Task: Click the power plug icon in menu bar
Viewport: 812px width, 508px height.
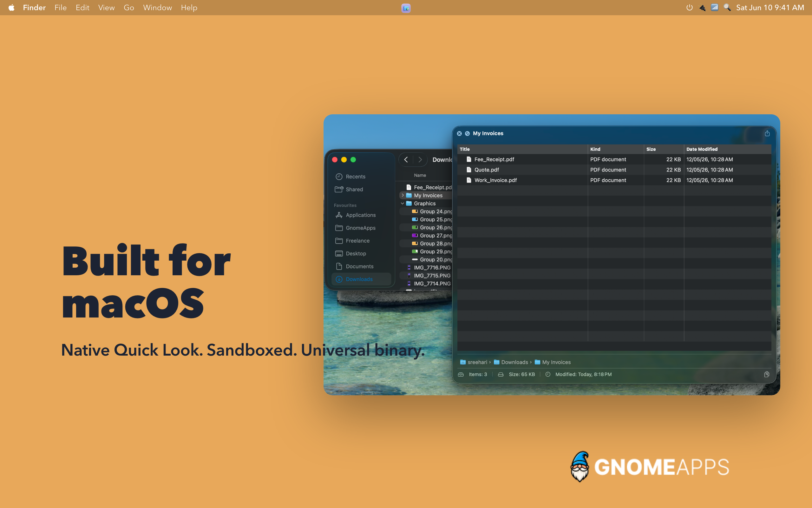Action: click(702, 7)
